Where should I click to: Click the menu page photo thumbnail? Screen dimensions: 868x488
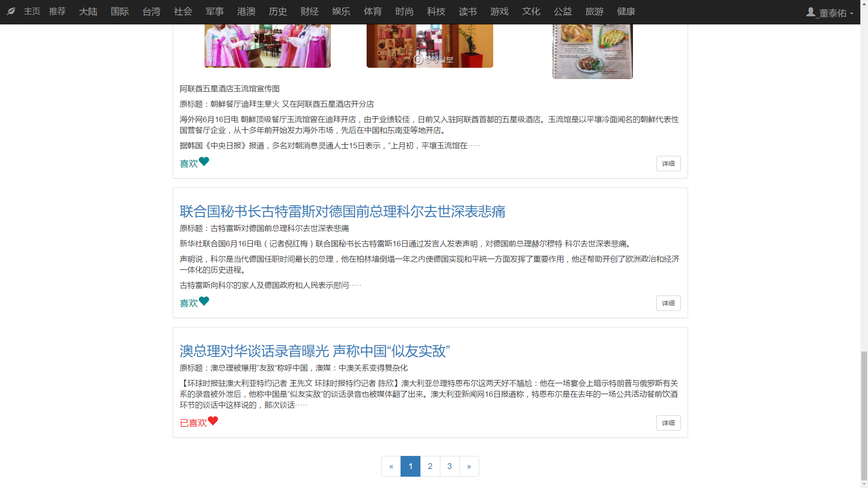coord(592,51)
